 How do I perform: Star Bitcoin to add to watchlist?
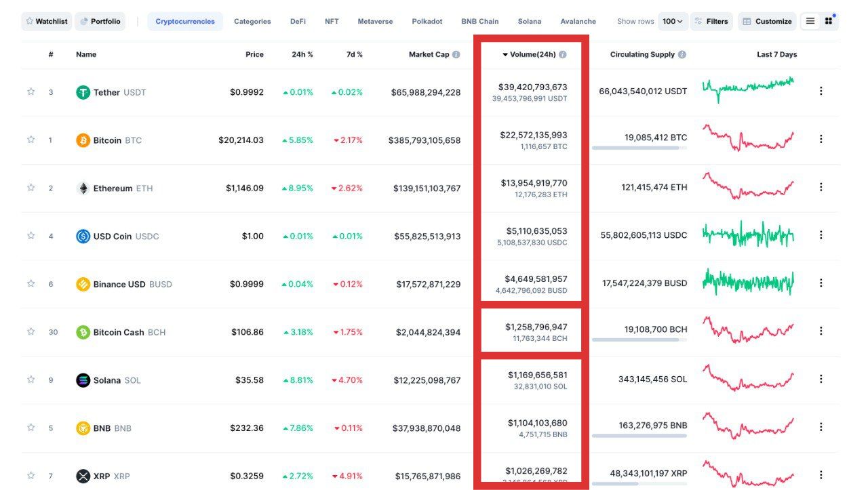click(31, 140)
